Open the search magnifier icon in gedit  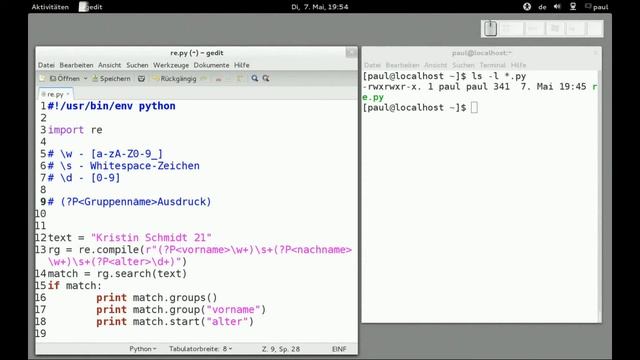[x=254, y=78]
